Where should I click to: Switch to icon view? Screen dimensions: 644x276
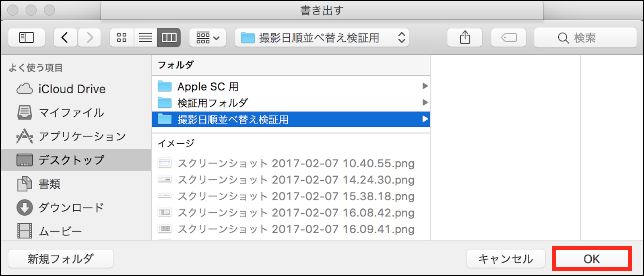122,38
